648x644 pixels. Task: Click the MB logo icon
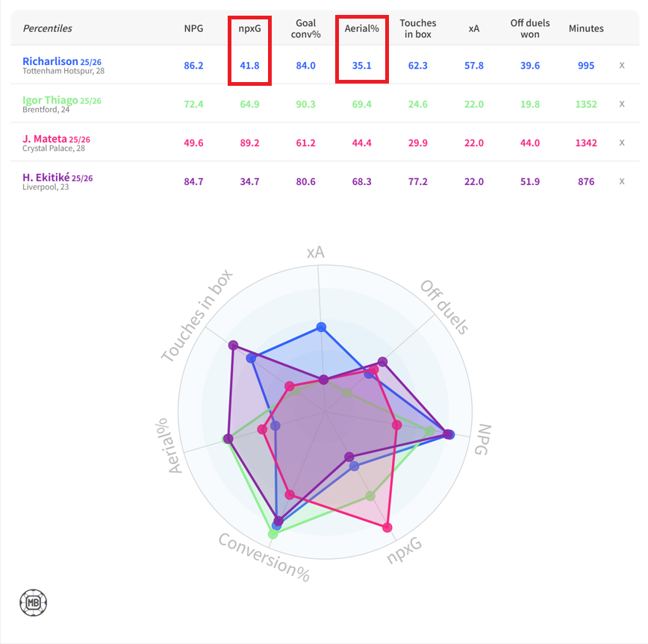pos(34,601)
